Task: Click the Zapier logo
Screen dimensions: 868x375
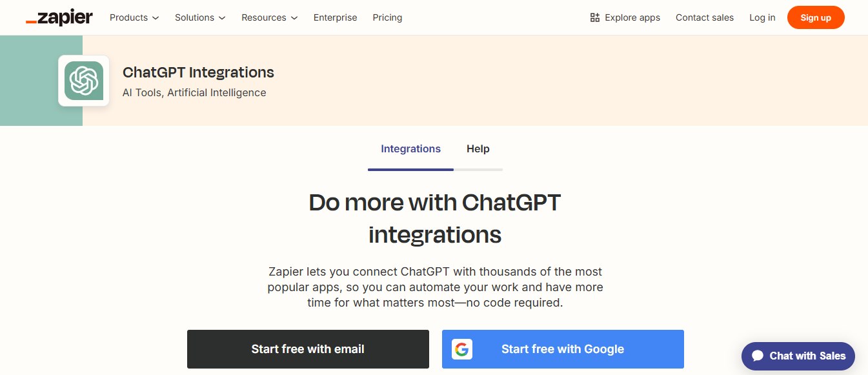Action: [x=59, y=17]
